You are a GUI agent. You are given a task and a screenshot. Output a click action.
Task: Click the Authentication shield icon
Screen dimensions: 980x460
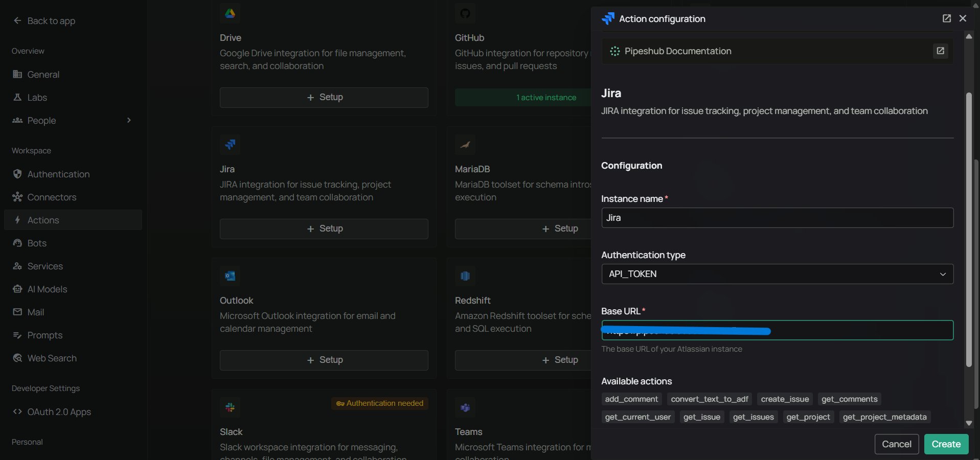(x=17, y=174)
